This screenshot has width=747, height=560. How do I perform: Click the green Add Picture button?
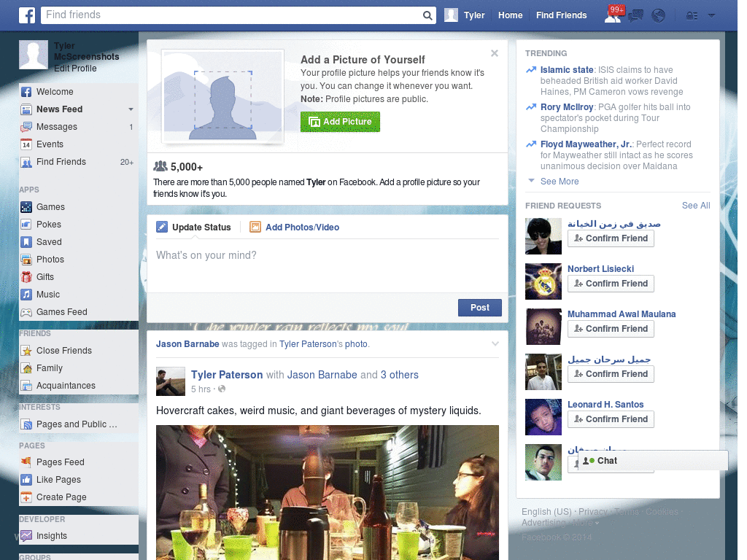[340, 122]
